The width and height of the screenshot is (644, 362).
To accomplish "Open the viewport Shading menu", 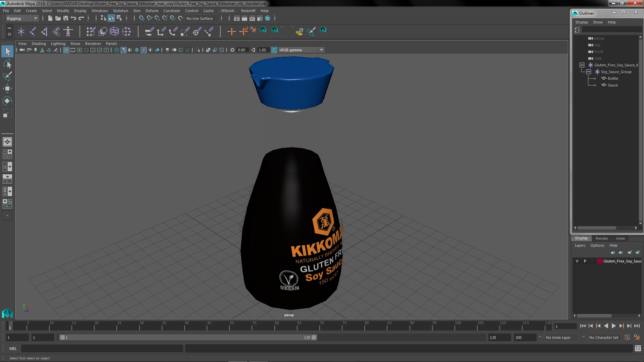I will pyautogui.click(x=39, y=44).
